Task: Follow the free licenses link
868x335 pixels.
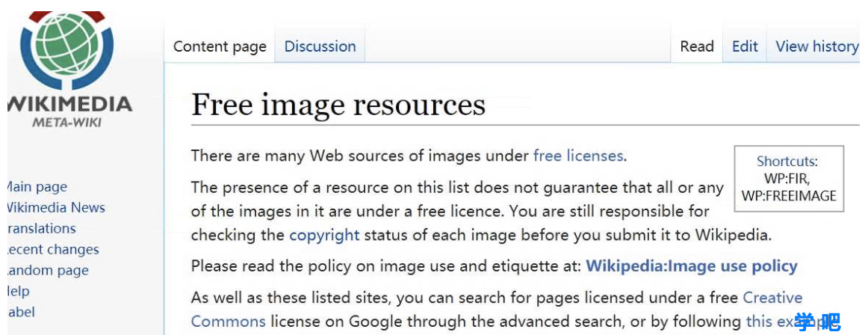Action: (578, 156)
